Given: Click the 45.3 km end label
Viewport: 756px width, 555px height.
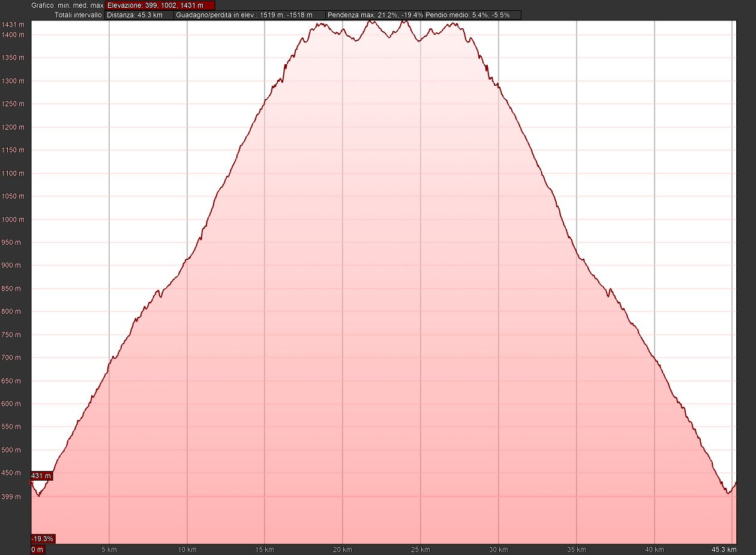Looking at the screenshot, I should pos(724,550).
